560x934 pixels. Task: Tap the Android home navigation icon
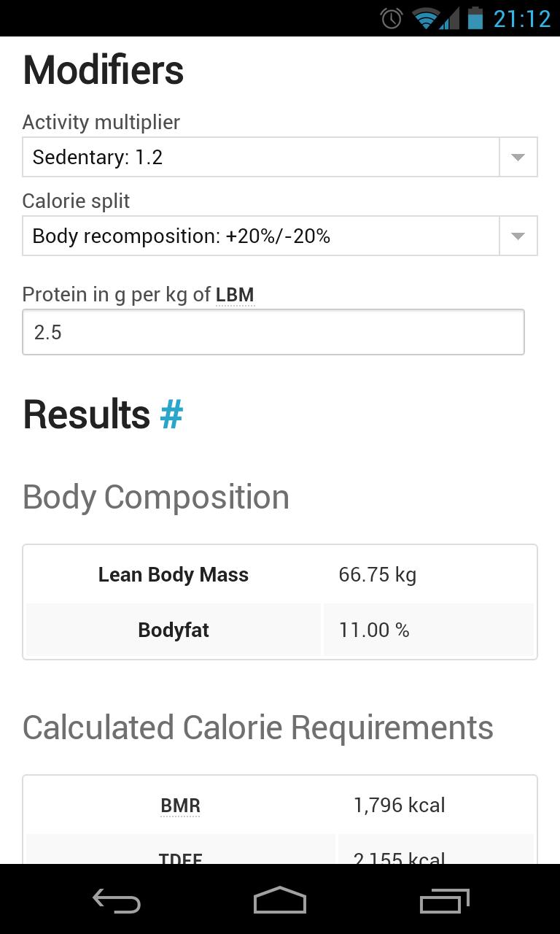click(x=280, y=900)
